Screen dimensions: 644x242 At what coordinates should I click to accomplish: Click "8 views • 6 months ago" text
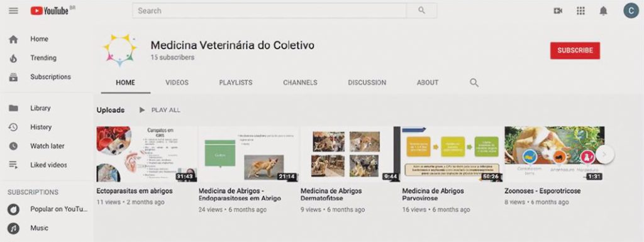coord(537,202)
